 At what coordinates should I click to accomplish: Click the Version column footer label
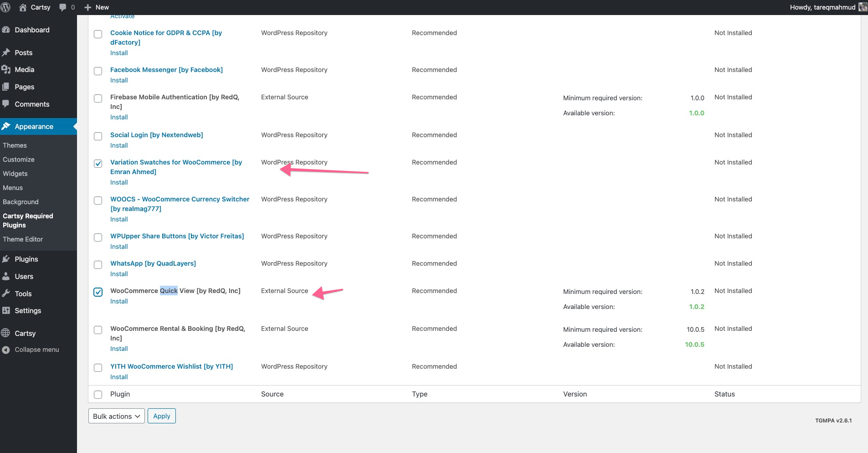575,394
